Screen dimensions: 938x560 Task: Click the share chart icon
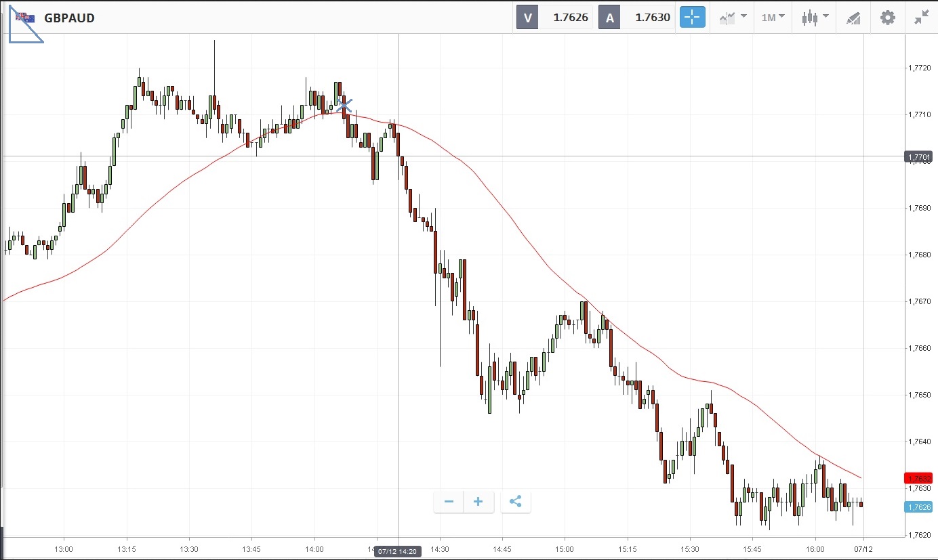click(x=515, y=502)
